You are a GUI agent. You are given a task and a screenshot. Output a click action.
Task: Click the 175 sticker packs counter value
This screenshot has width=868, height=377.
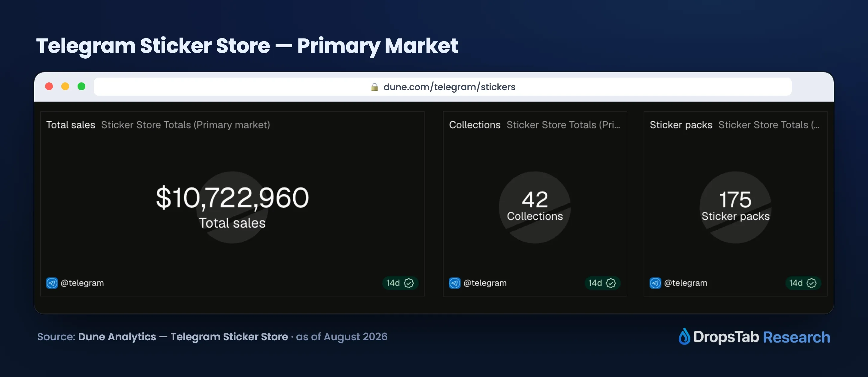(735, 199)
